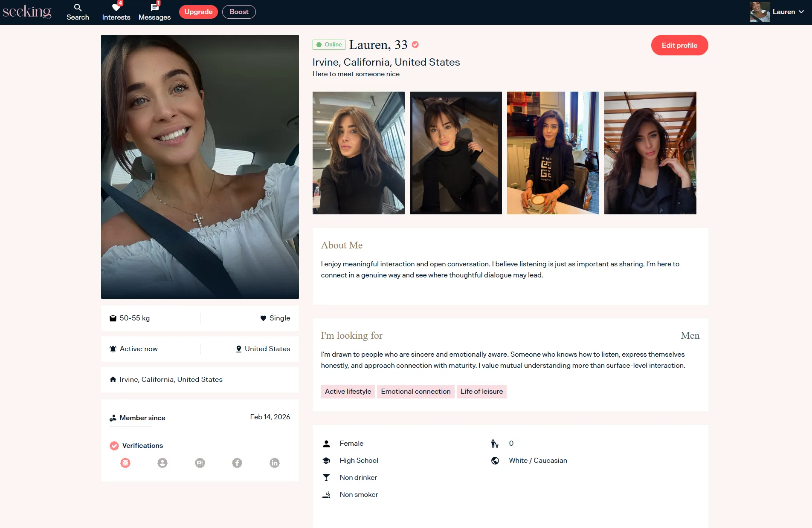Open the large main profile photo

pyautogui.click(x=200, y=167)
